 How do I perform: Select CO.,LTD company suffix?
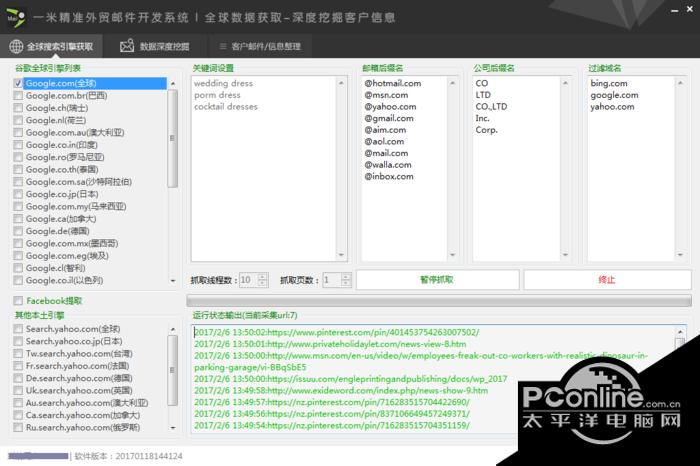491,107
